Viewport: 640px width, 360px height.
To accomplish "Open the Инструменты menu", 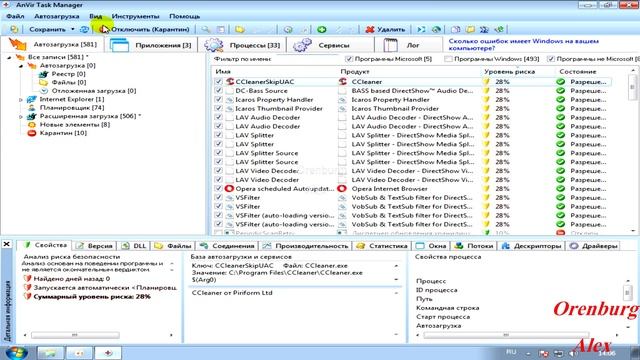I will [135, 16].
